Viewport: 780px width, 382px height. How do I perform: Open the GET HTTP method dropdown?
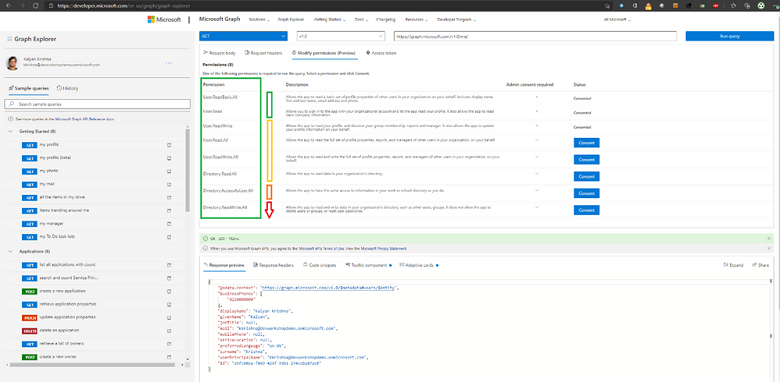243,36
